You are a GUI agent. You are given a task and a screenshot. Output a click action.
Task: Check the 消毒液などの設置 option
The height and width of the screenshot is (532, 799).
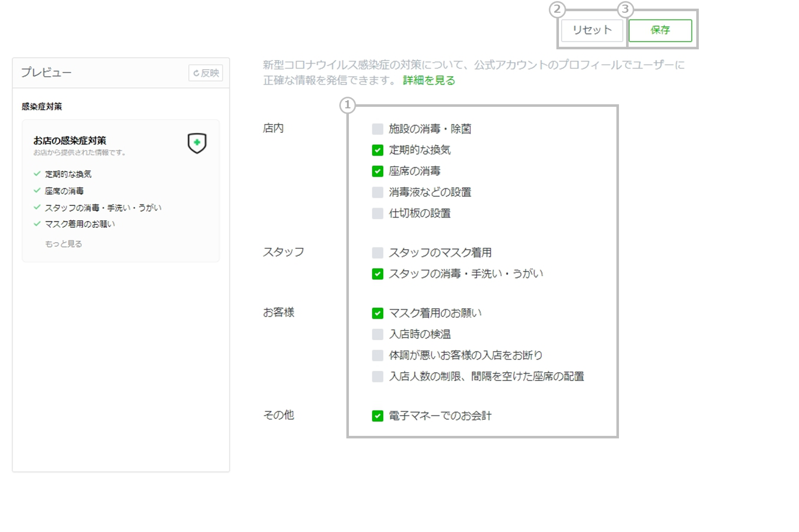(377, 192)
